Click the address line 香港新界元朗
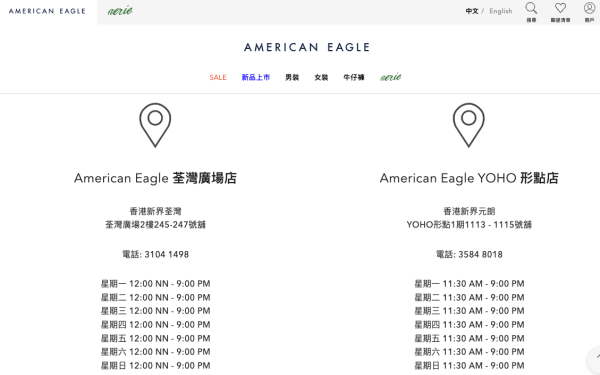 tap(469, 211)
